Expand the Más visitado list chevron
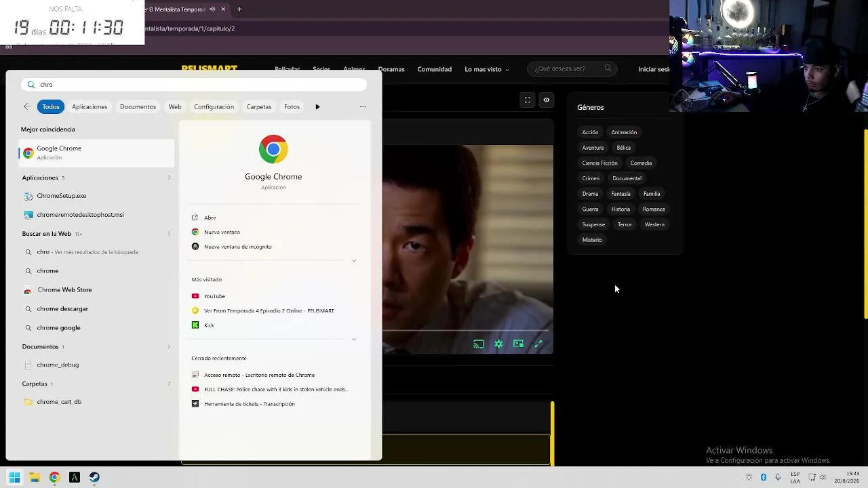The width and height of the screenshot is (868, 488). pyautogui.click(x=353, y=339)
